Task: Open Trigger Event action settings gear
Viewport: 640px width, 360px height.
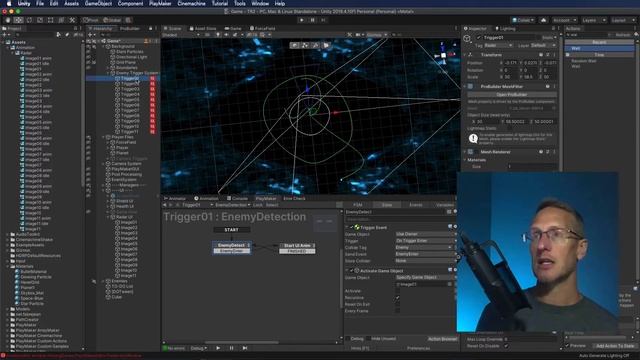Action: [x=455, y=227]
